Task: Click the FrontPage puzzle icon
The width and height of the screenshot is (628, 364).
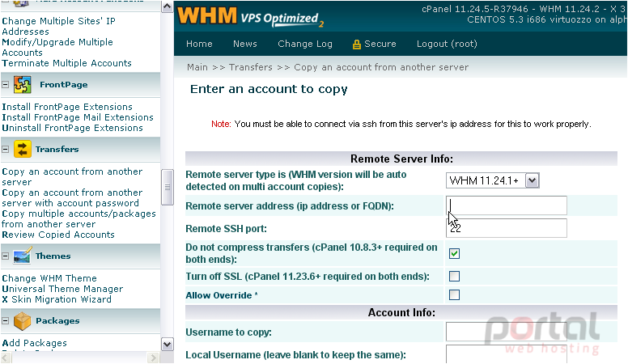Action: (x=23, y=85)
